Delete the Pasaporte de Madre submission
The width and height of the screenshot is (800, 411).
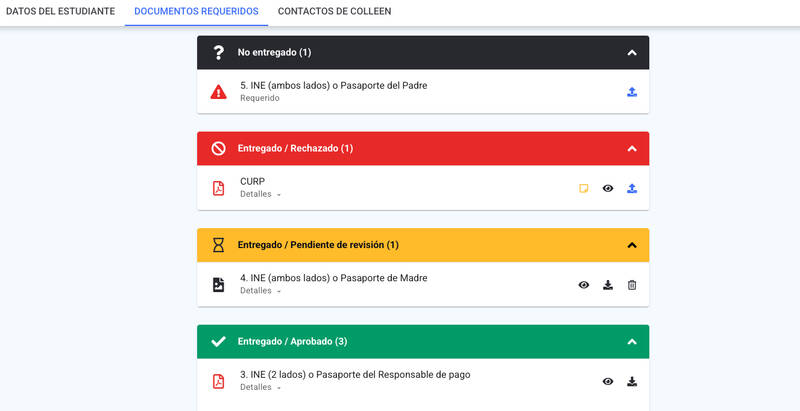click(632, 285)
